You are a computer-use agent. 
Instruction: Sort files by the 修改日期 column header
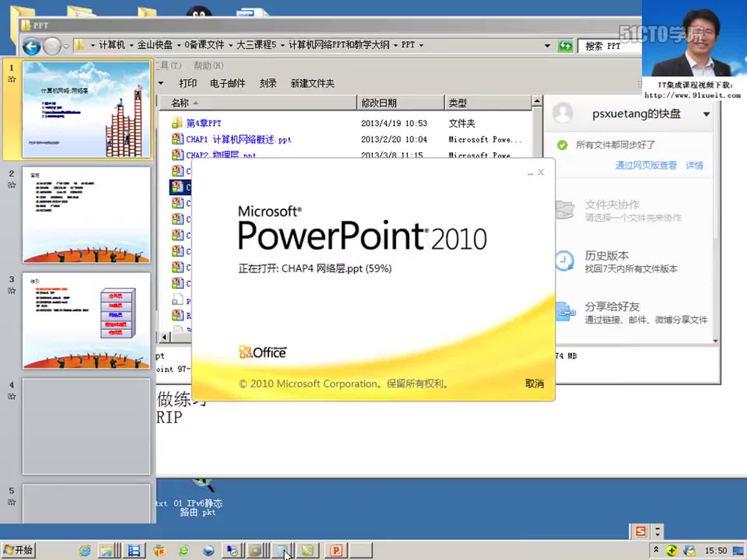(x=401, y=103)
